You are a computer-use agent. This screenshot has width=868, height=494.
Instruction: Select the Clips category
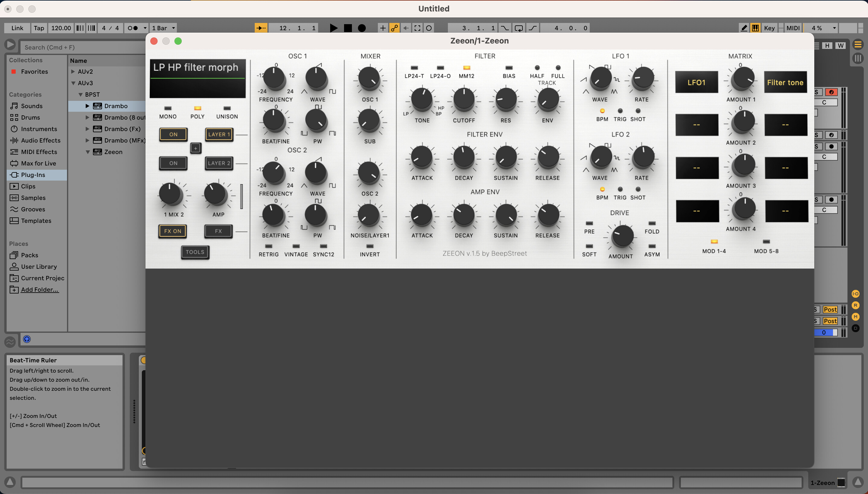click(x=28, y=186)
